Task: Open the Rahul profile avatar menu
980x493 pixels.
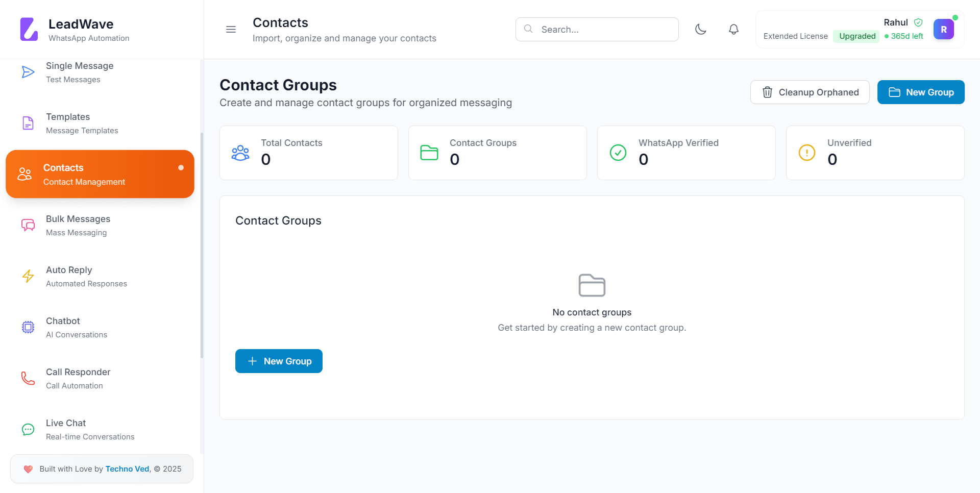Action: click(x=943, y=30)
